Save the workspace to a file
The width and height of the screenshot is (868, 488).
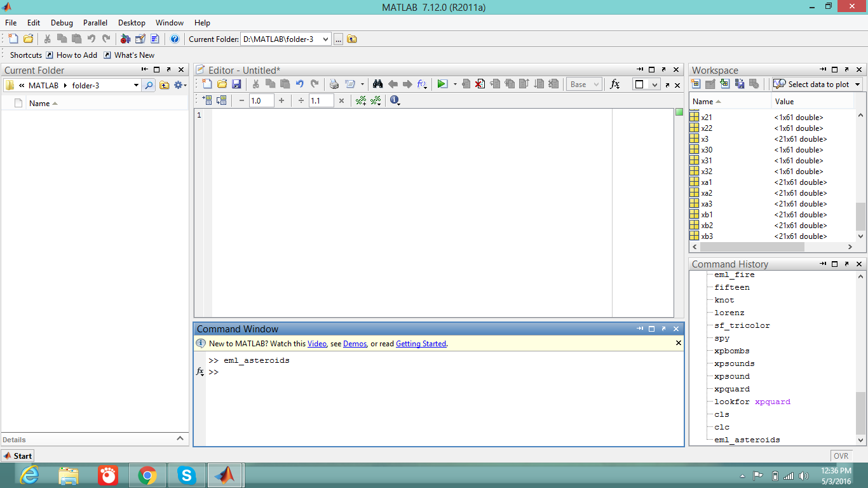[739, 84]
